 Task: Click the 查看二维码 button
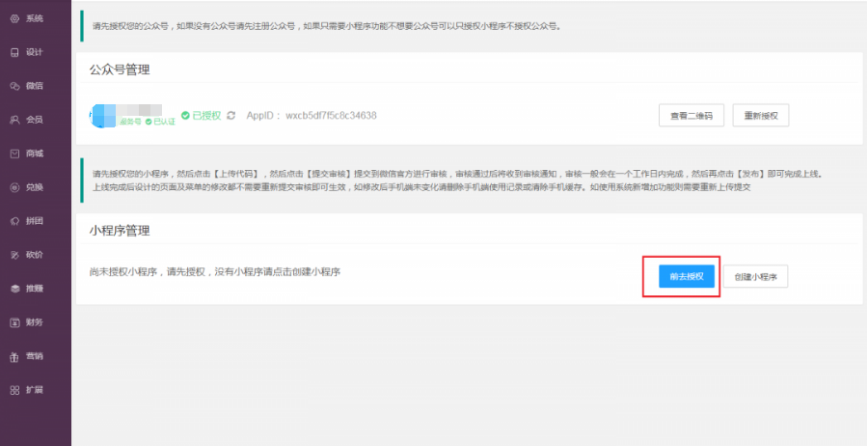pos(691,116)
